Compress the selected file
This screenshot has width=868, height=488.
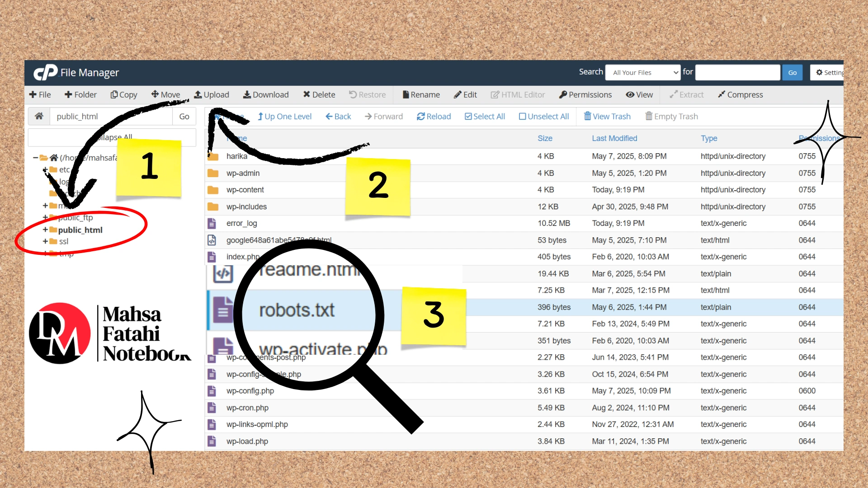pos(741,94)
